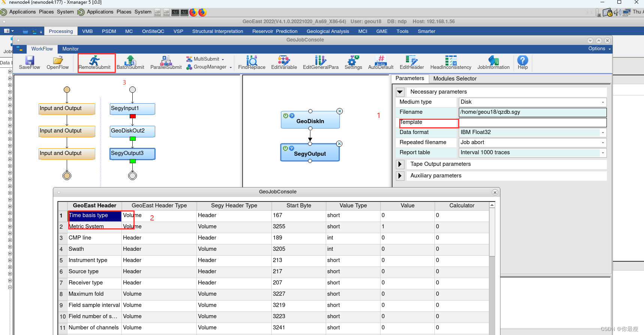Click the SaveFlow toolbar icon
The image size is (644, 335).
(29, 60)
